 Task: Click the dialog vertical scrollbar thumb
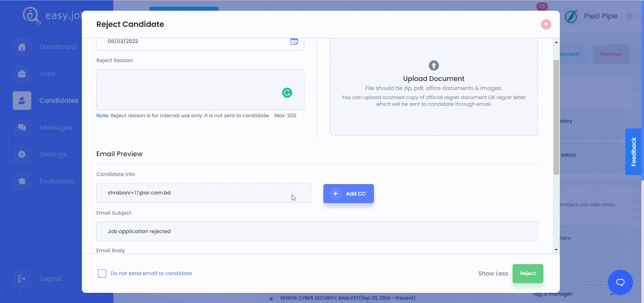[x=556, y=118]
